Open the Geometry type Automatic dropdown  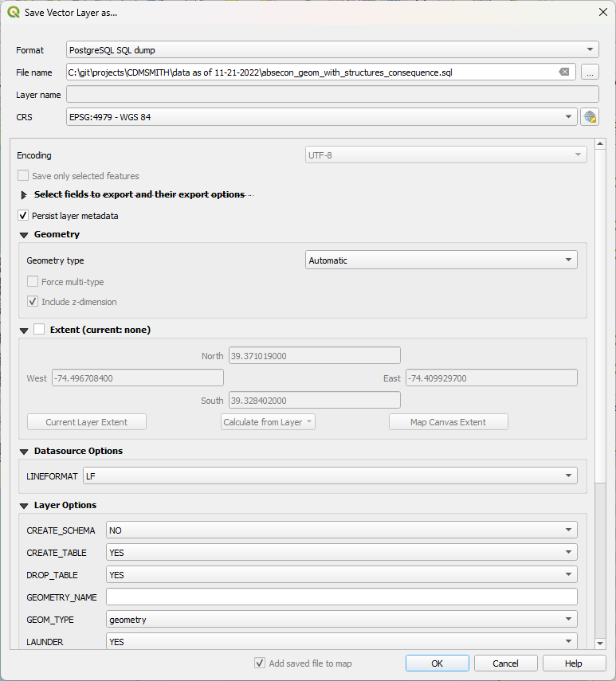coord(441,260)
